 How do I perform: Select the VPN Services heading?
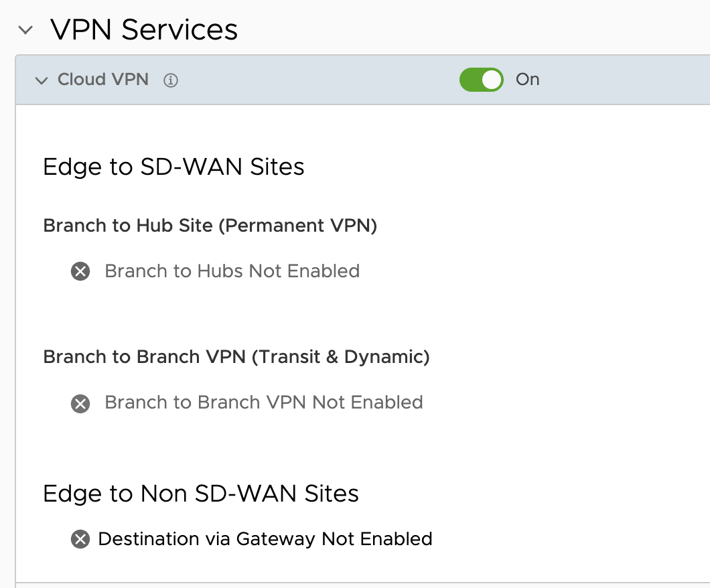(x=144, y=30)
